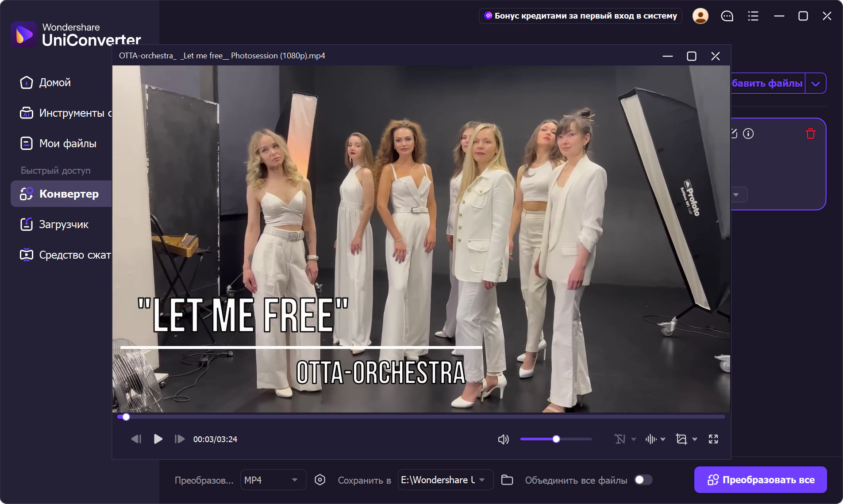The width and height of the screenshot is (843, 504).
Task: Expand audio track options arrow
Action: (663, 439)
